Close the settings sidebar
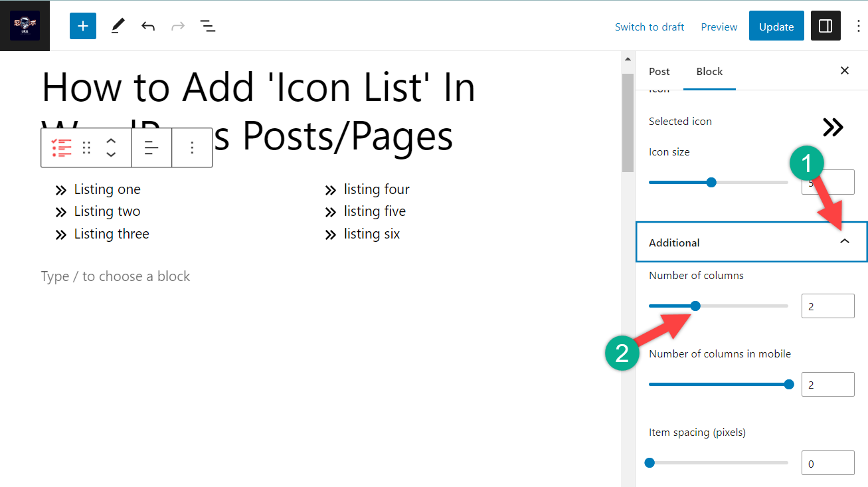This screenshot has height=487, width=868. pyautogui.click(x=845, y=70)
